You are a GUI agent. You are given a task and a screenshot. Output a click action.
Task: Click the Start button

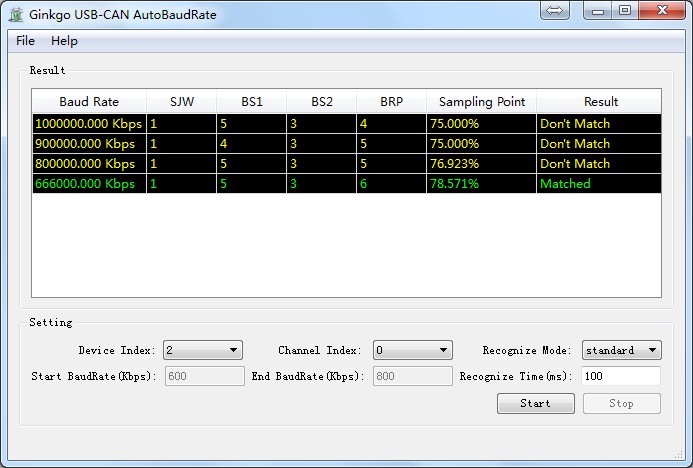click(536, 403)
